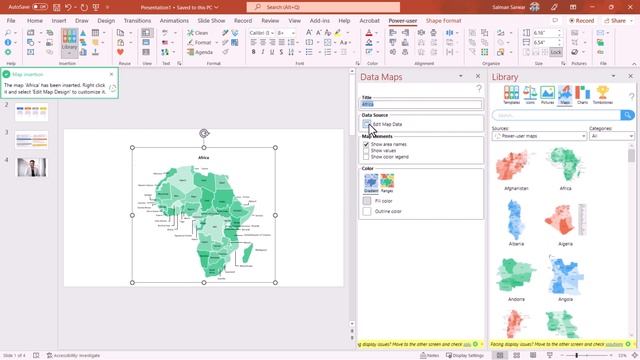Click the Clean tool in Format group

(198, 33)
